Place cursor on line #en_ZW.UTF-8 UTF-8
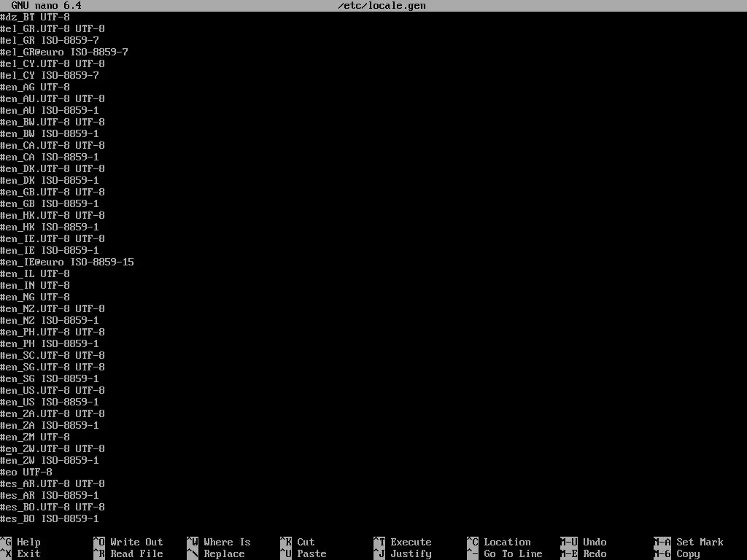The width and height of the screenshot is (747, 560). tap(53, 448)
